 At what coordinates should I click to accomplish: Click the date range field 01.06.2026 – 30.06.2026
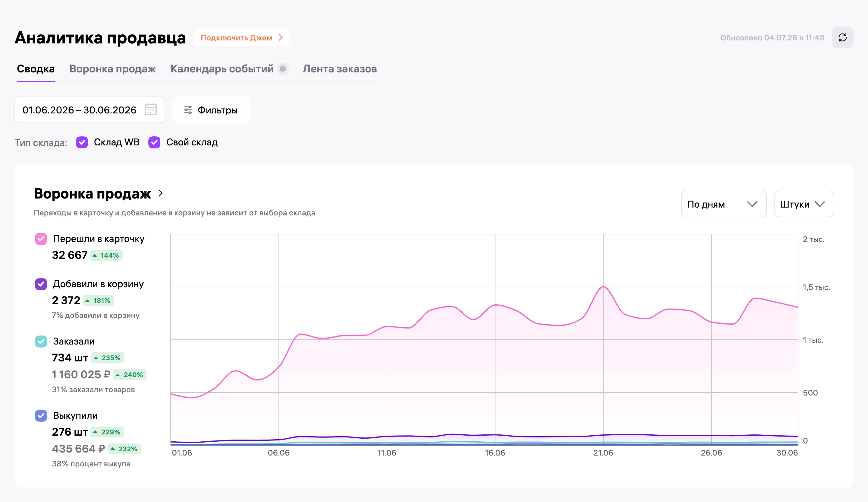pos(90,110)
